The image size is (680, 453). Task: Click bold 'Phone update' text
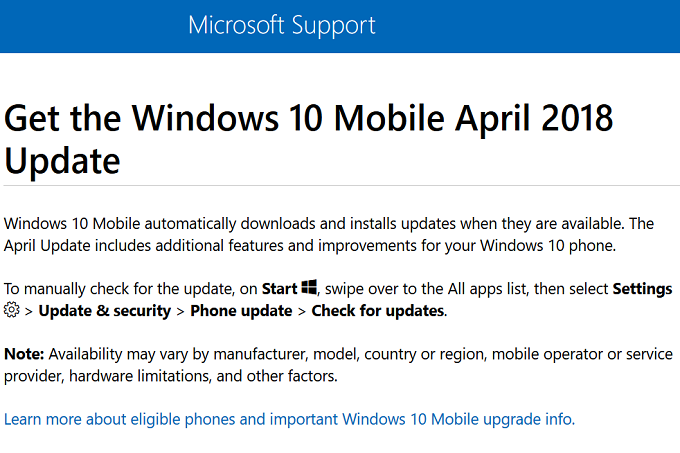[x=241, y=311]
